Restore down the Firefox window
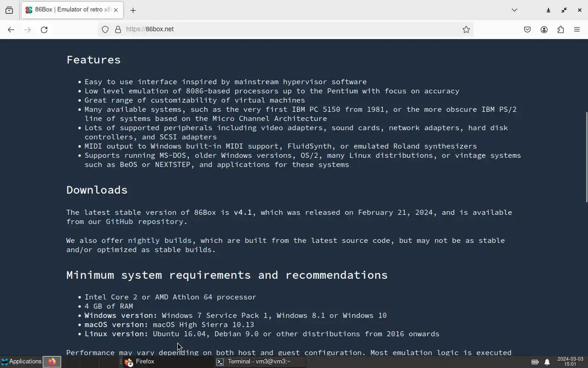Image resolution: width=588 pixels, height=368 pixels. (x=564, y=10)
